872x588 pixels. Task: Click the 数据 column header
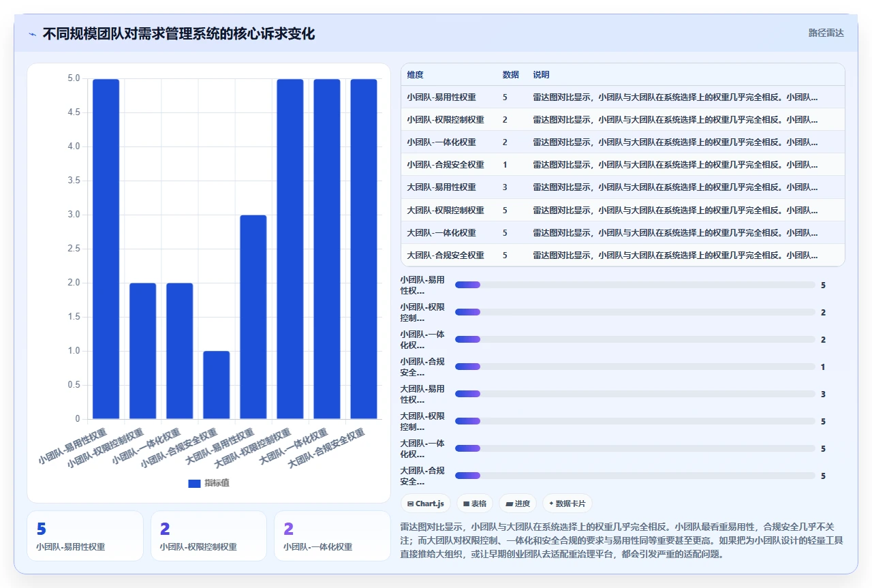tap(510, 75)
